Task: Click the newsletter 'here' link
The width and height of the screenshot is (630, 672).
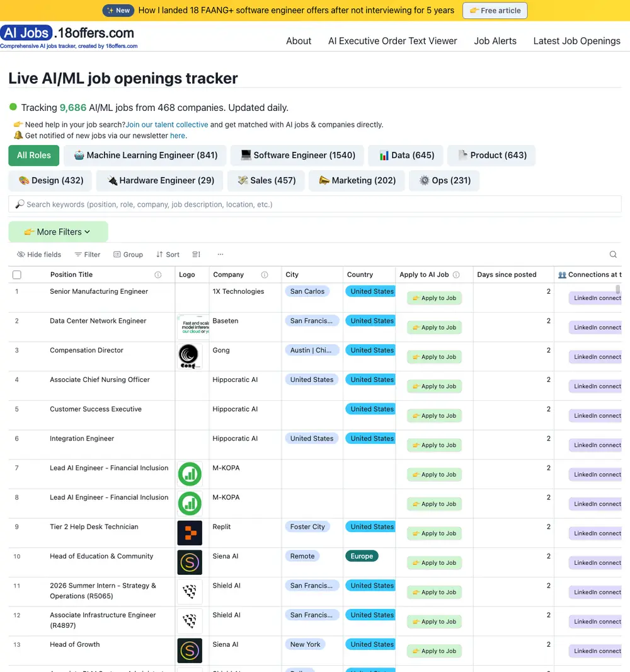Action: (177, 136)
